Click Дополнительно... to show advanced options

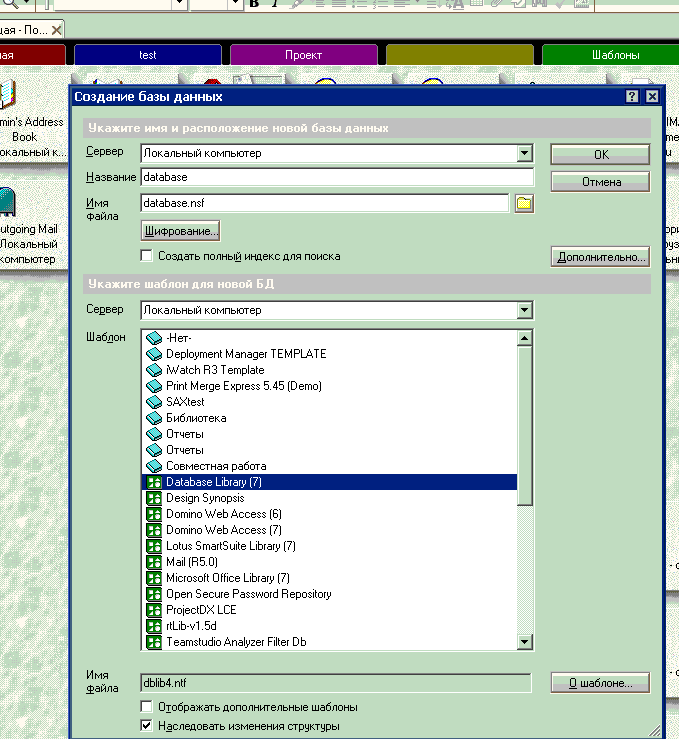[x=600, y=257]
